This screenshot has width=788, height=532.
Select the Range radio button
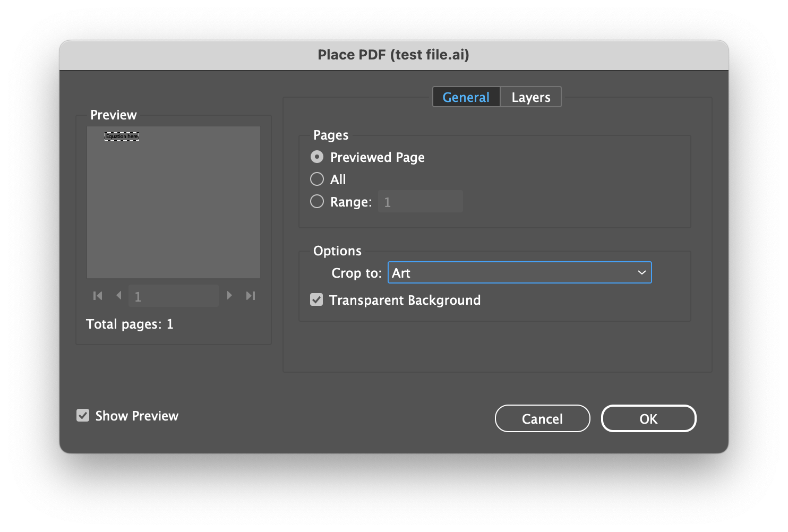316,201
